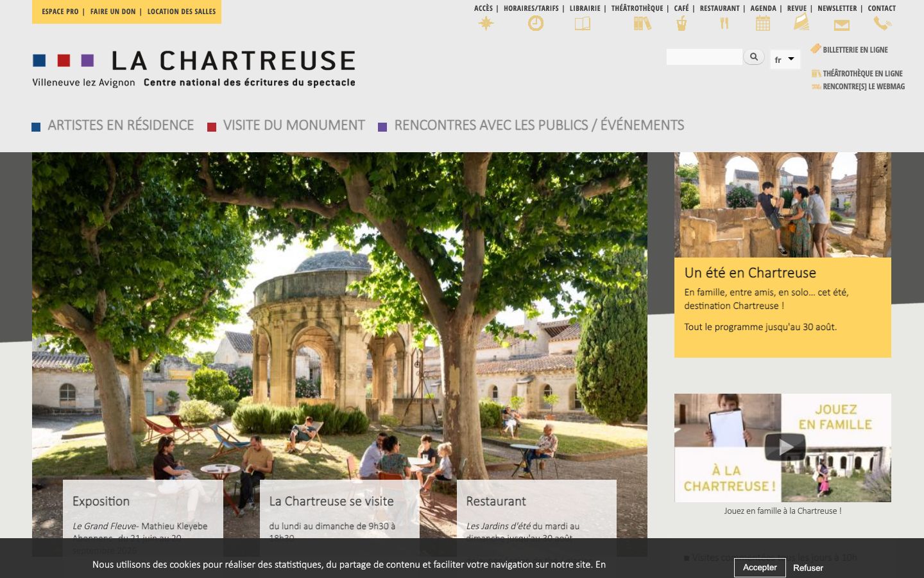The width and height of the screenshot is (924, 578).
Task: Click into the site search field
Action: coord(704,57)
